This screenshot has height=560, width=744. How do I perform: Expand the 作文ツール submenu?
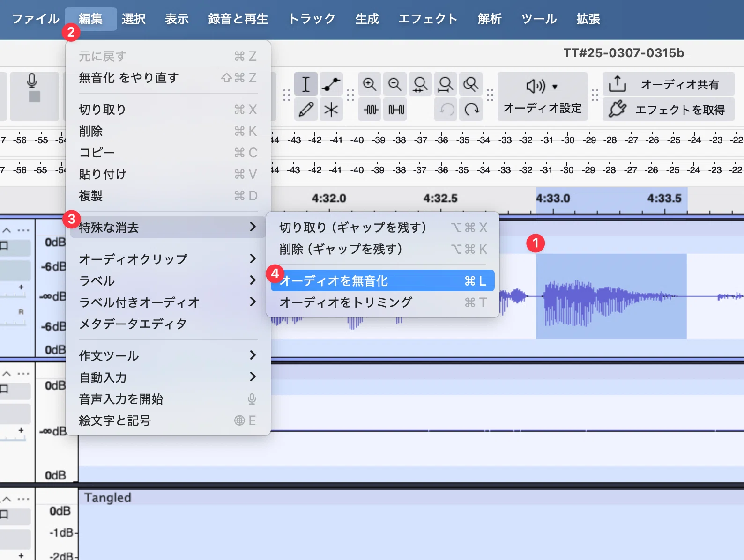[x=168, y=355]
